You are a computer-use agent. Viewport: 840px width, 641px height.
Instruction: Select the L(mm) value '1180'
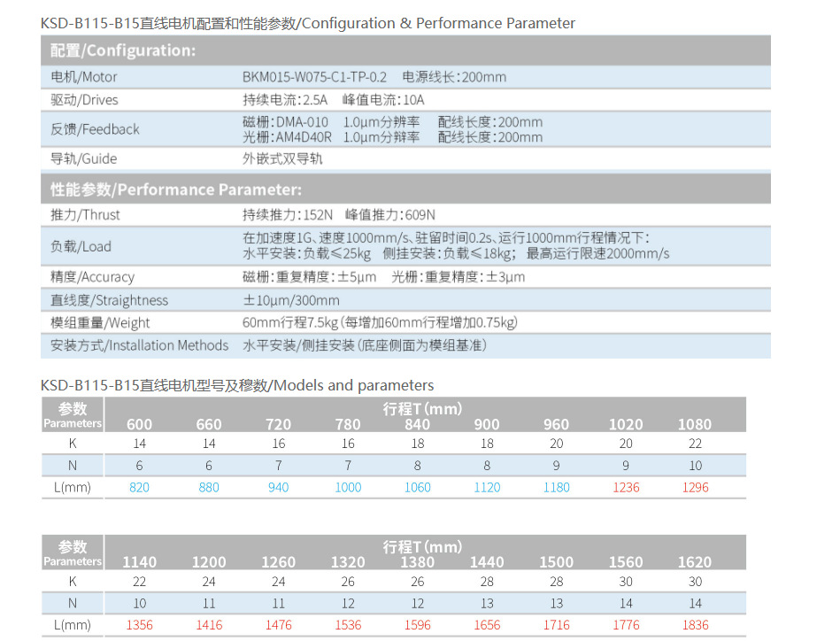pos(557,487)
